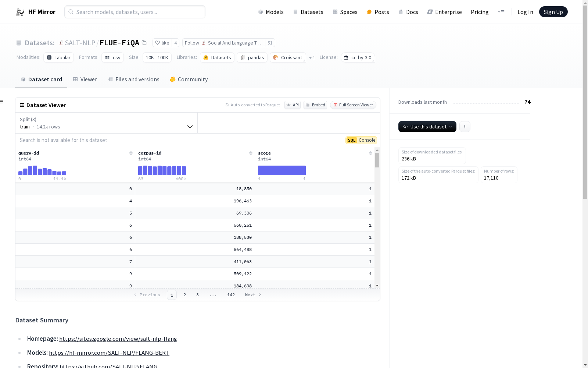
Task: Select the csv format tag
Action: point(112,57)
